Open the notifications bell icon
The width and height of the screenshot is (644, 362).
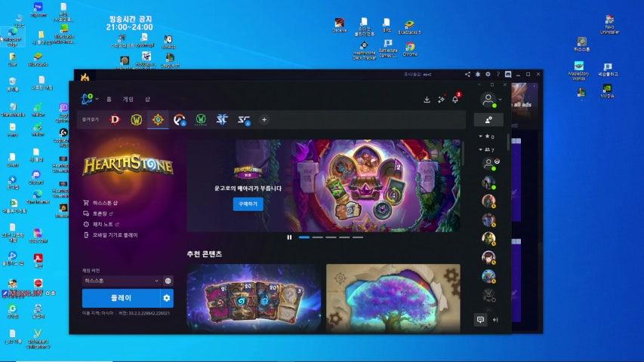pyautogui.click(x=455, y=100)
